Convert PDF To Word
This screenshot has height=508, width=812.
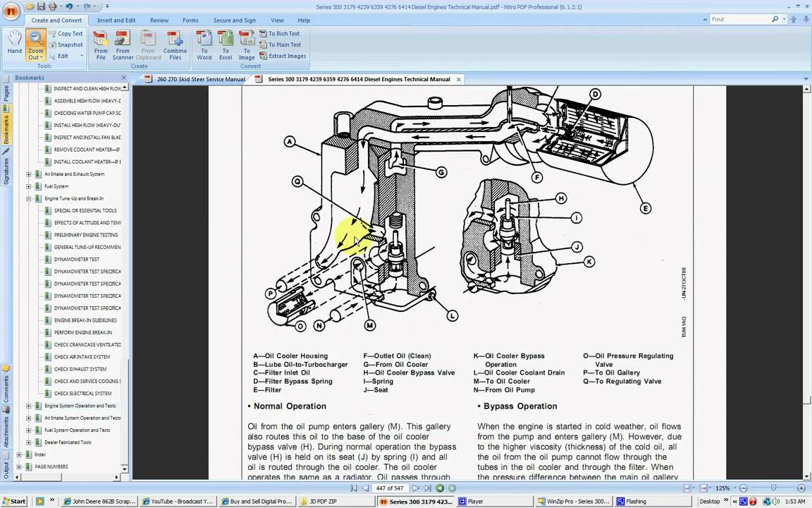(204, 45)
